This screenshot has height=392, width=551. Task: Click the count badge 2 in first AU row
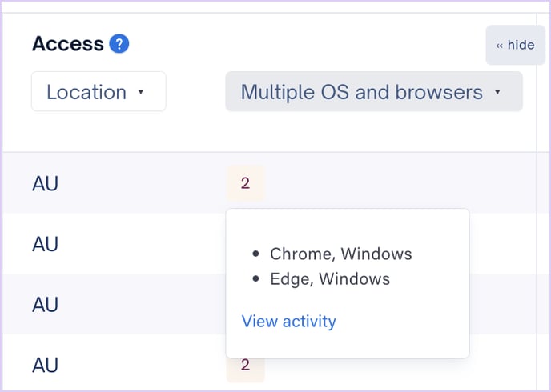tap(245, 183)
